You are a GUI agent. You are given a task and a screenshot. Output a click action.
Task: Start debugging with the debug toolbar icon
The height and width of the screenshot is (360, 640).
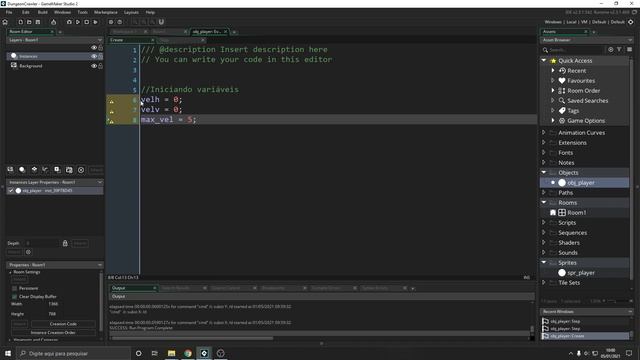pyautogui.click(x=69, y=22)
